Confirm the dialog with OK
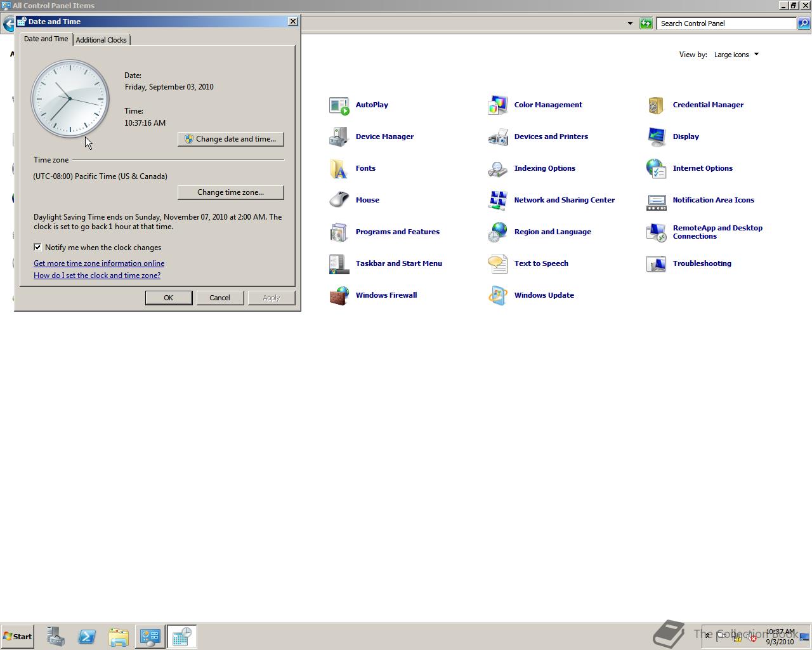Image resolution: width=812 pixels, height=650 pixels. 169,298
